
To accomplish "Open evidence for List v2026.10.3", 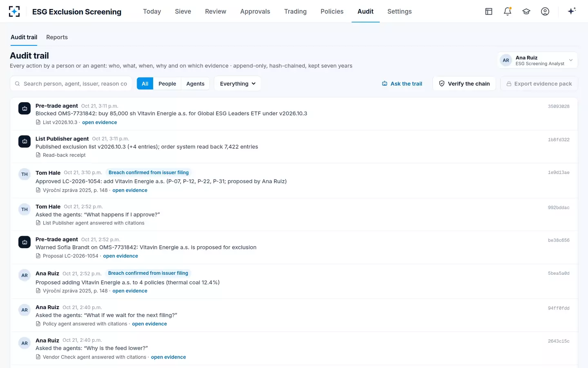I will point(100,122).
